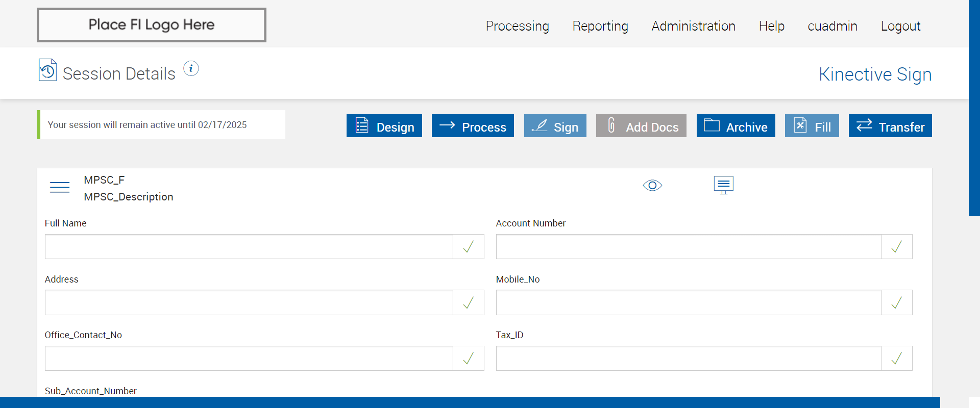The width and height of the screenshot is (980, 408).
Task: Focus the Full Name input field
Action: click(249, 247)
